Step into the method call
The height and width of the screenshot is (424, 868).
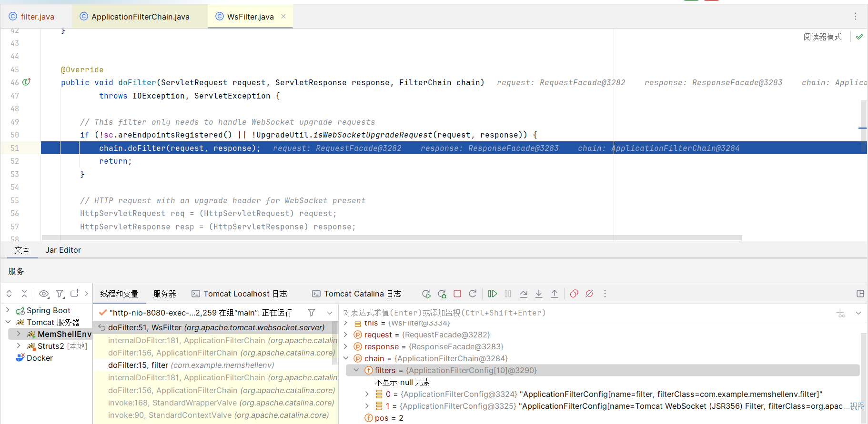(x=539, y=294)
